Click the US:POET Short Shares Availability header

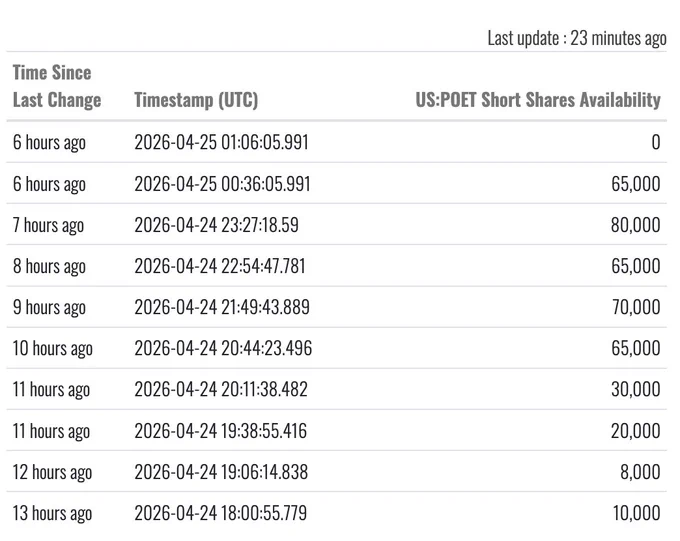(538, 100)
